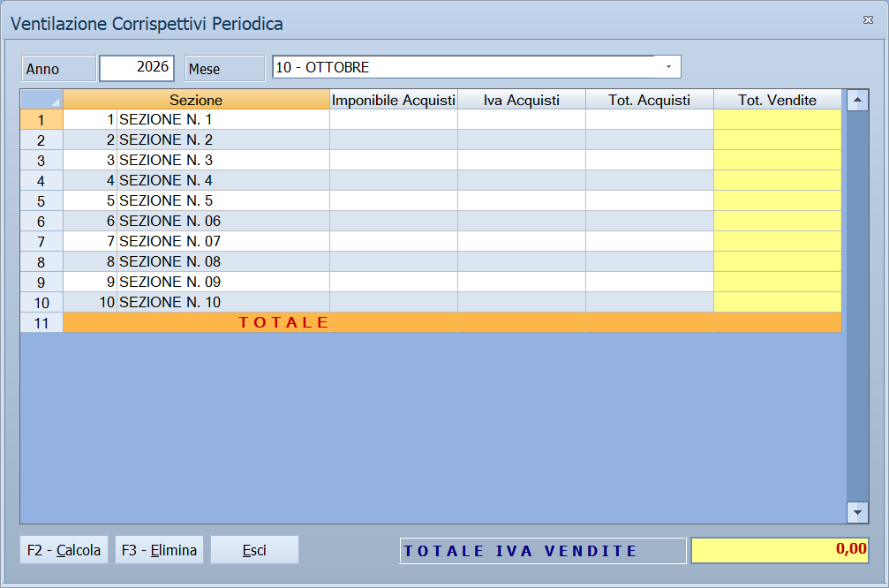Click the SEZIONE N. 1 cell
This screenshot has width=889, height=588.
tap(223, 120)
